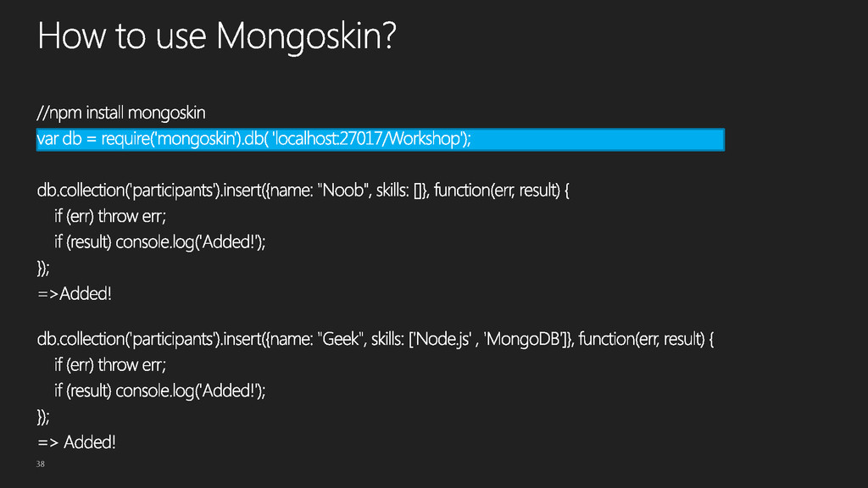Screen dimensions: 868x488
Task: Select the highlighted 'var db = require' line
Action: [x=381, y=140]
